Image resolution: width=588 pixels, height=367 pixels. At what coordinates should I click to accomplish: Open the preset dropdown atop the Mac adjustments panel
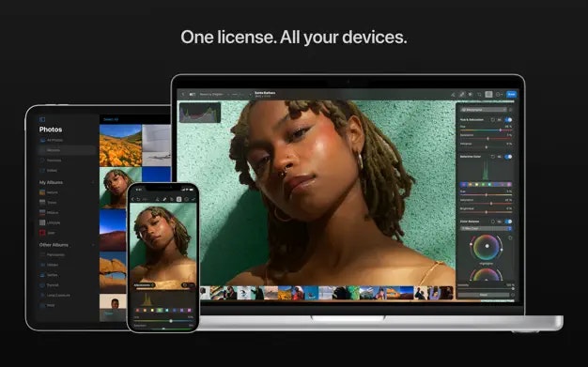pyautogui.click(x=484, y=110)
